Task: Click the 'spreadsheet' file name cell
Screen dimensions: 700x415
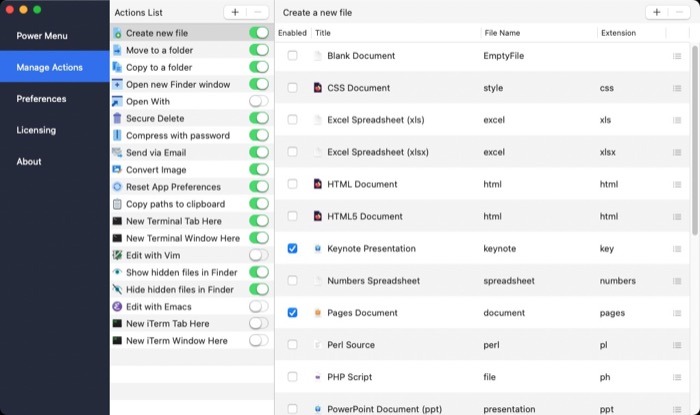Action: (509, 281)
